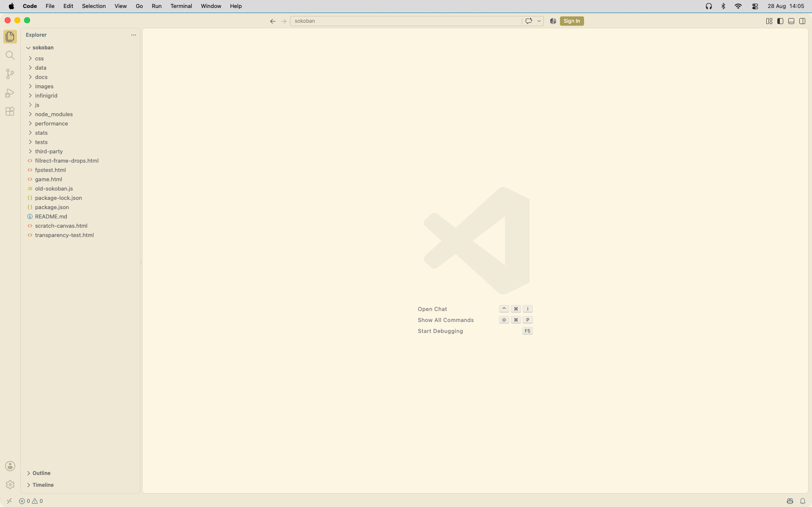
Task: Go forward with the right arrow in the title bar
Action: pyautogui.click(x=284, y=21)
